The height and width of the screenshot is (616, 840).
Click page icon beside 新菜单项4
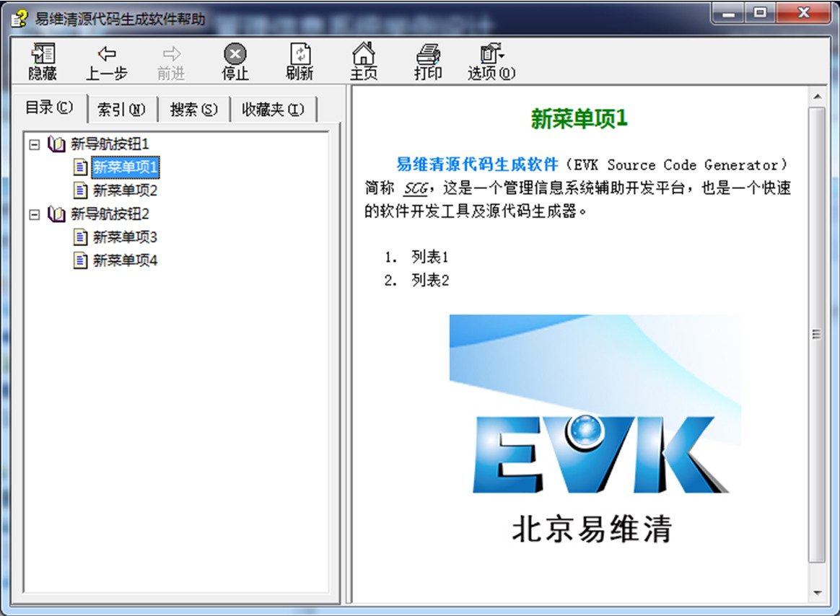[80, 260]
